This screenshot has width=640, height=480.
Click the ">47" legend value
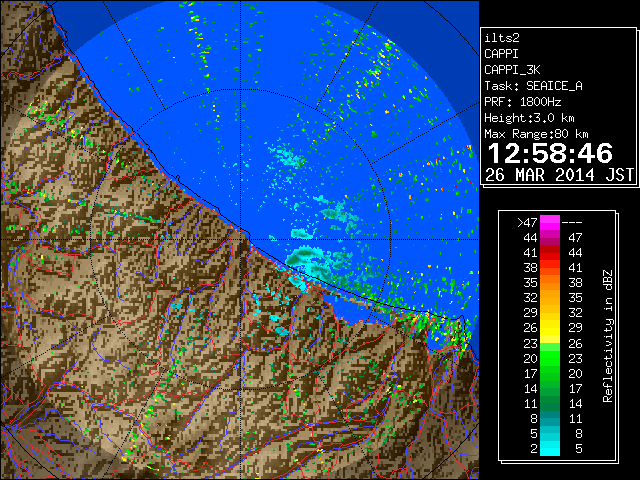[x=527, y=223]
